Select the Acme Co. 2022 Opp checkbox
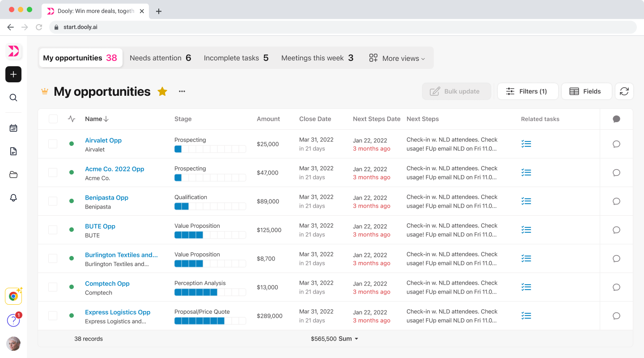644x358 pixels. pos(53,173)
